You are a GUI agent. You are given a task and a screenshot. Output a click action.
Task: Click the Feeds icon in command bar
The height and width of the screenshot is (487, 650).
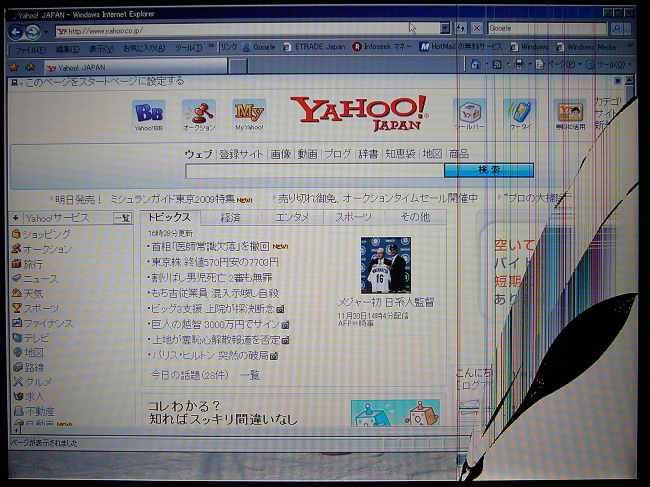(497, 64)
